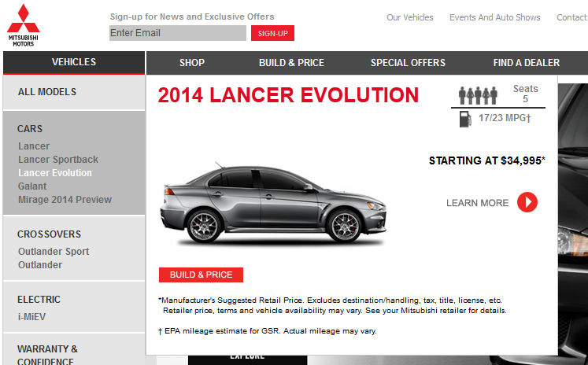The width and height of the screenshot is (588, 365).
Task: Click the red SIGN-UP button
Action: [272, 33]
